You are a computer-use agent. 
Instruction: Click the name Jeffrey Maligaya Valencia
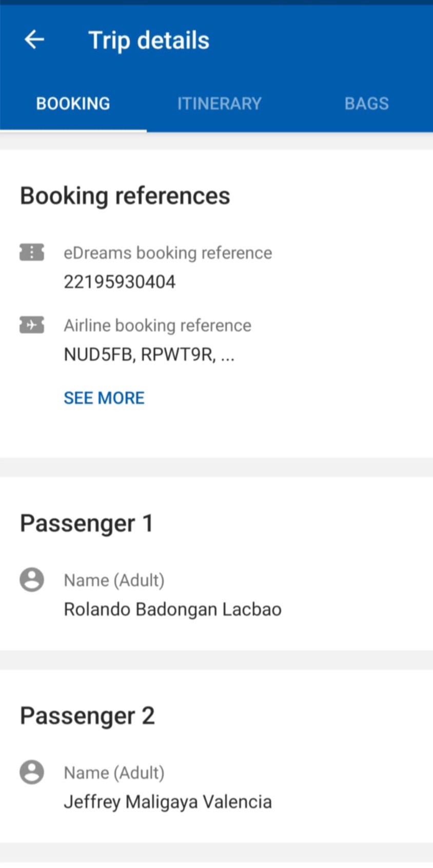[x=168, y=802]
